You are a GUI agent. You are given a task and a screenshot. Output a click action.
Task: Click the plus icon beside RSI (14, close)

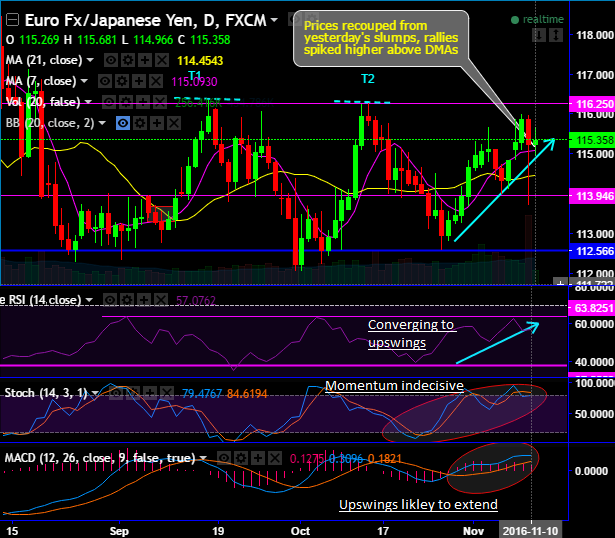coord(144,300)
